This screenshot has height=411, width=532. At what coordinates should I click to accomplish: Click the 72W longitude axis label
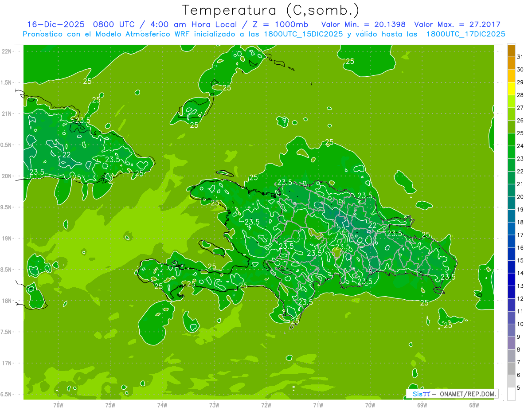point(266,405)
